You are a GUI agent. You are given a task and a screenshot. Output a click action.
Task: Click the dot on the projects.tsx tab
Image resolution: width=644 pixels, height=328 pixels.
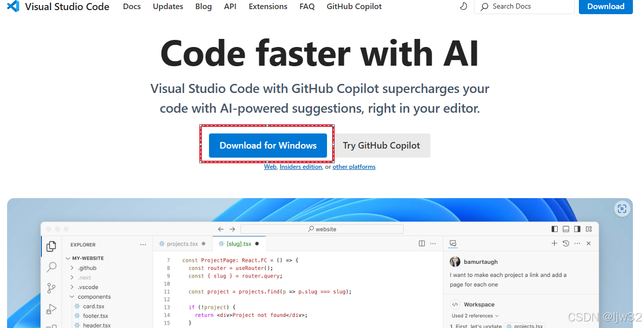(x=204, y=244)
